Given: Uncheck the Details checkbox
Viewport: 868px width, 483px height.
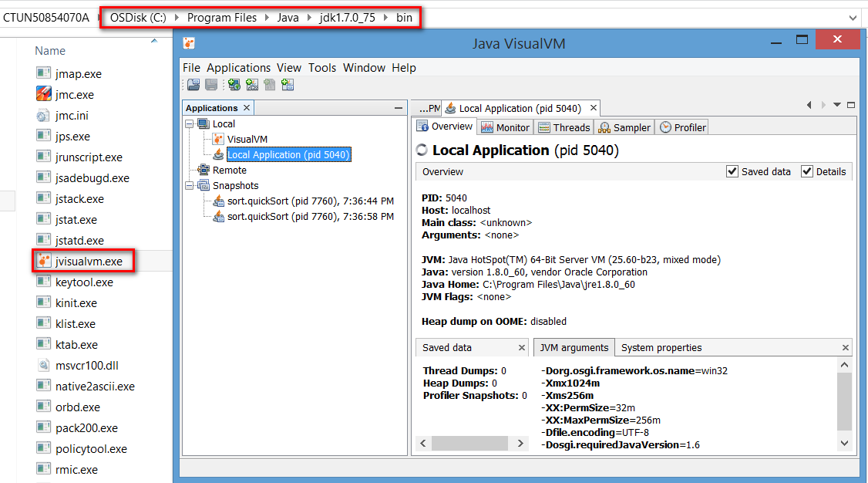Looking at the screenshot, I should coord(807,172).
